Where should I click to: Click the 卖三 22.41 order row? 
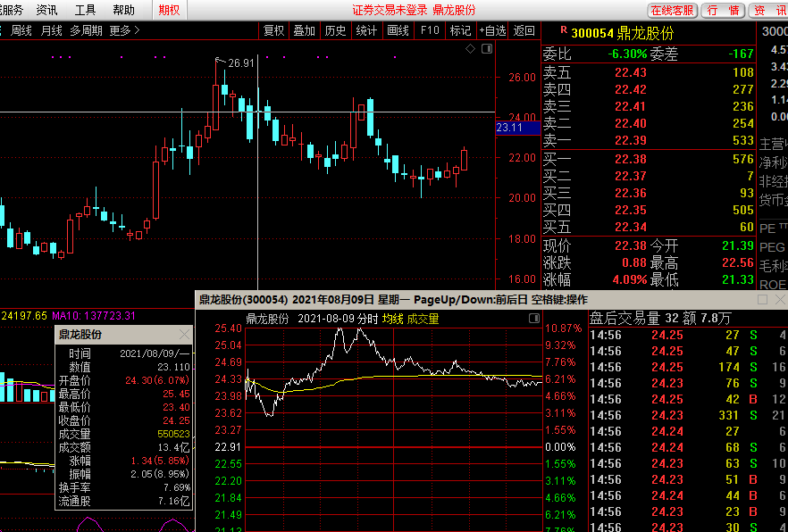tap(648, 106)
